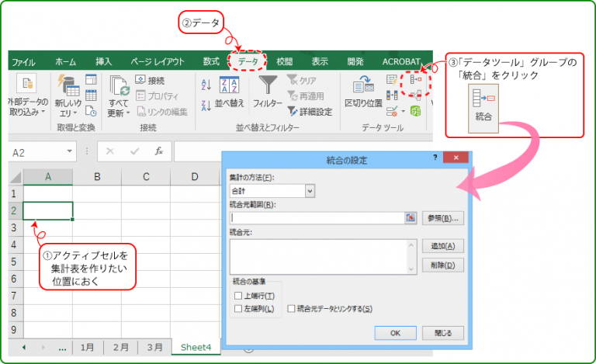This screenshot has height=364, width=596.
Task: Click the sheet tab scroll-left arrow
Action: 24,347
